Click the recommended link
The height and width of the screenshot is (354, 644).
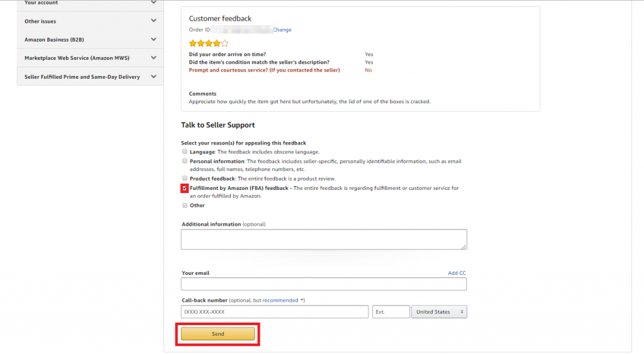tap(280, 300)
